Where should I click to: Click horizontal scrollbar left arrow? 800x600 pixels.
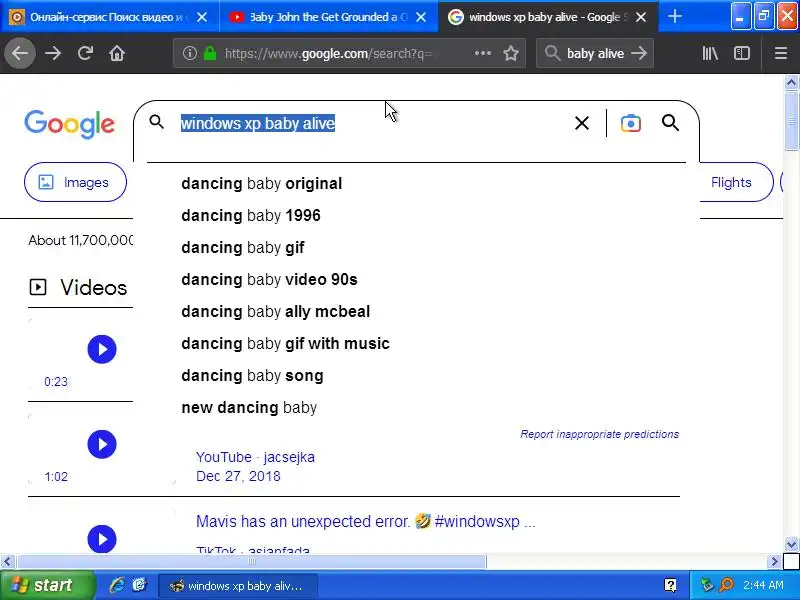(x=7, y=562)
